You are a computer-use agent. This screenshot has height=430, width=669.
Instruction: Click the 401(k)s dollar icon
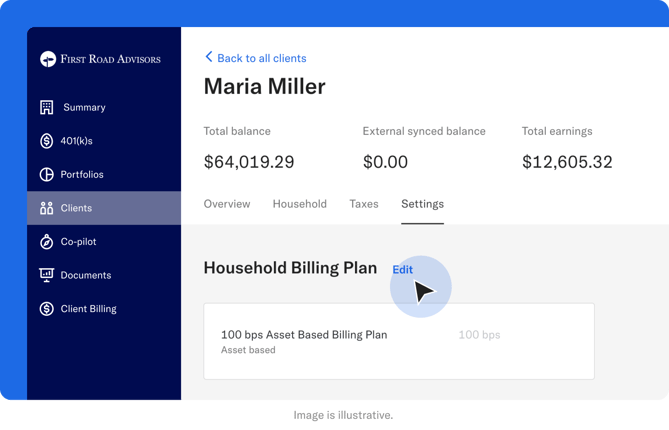pyautogui.click(x=47, y=141)
